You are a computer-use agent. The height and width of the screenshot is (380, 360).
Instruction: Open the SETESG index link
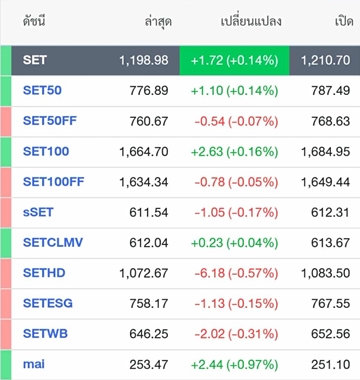48,303
